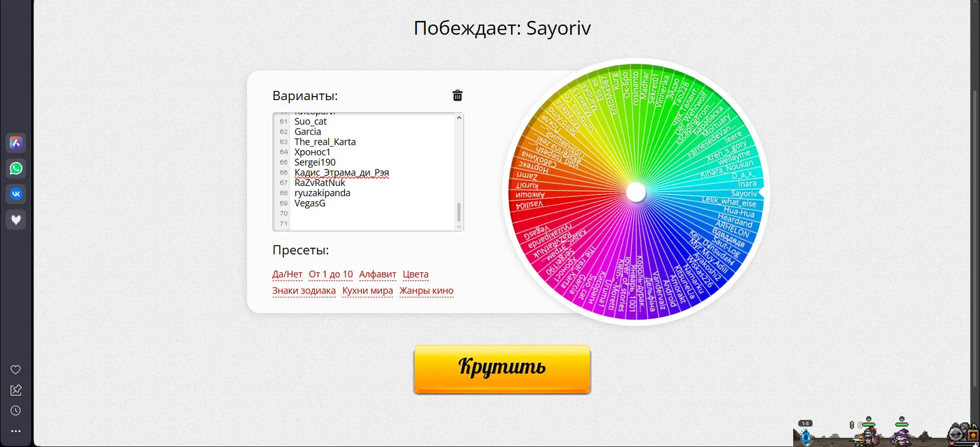
Task: Click the variants list scrollbar thumb
Action: click(459, 212)
